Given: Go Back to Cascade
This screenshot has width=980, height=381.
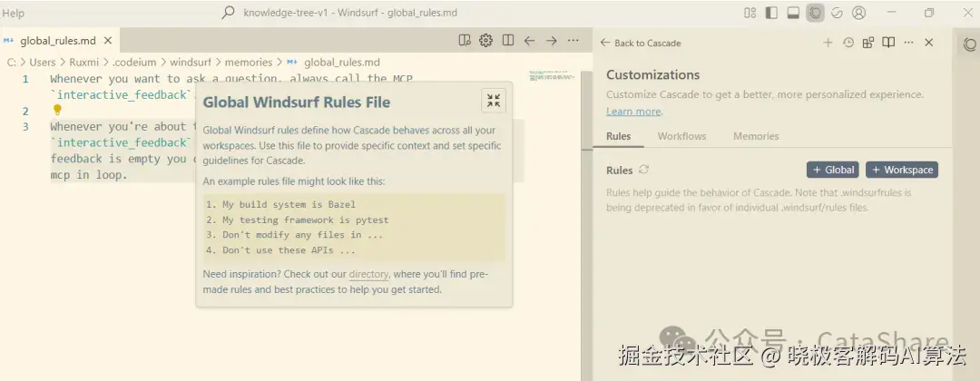Looking at the screenshot, I should [641, 44].
